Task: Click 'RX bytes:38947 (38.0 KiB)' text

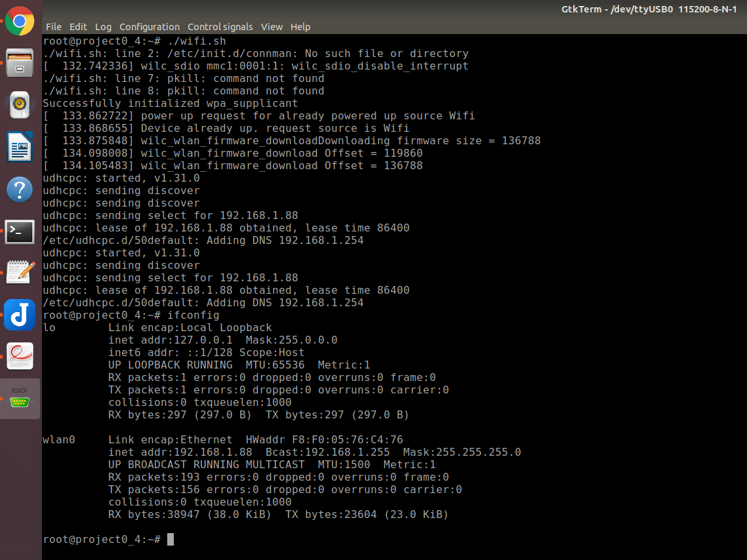Action: [x=190, y=514]
